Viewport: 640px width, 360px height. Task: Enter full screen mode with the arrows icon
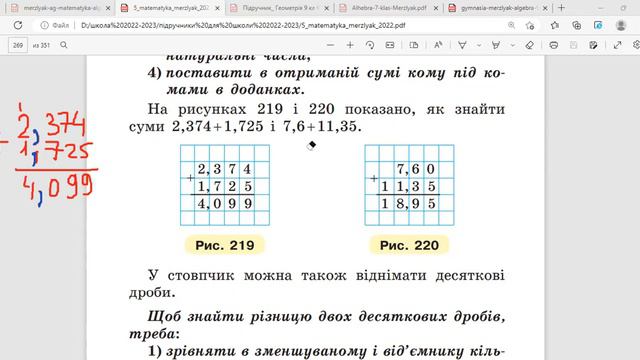click(618, 45)
